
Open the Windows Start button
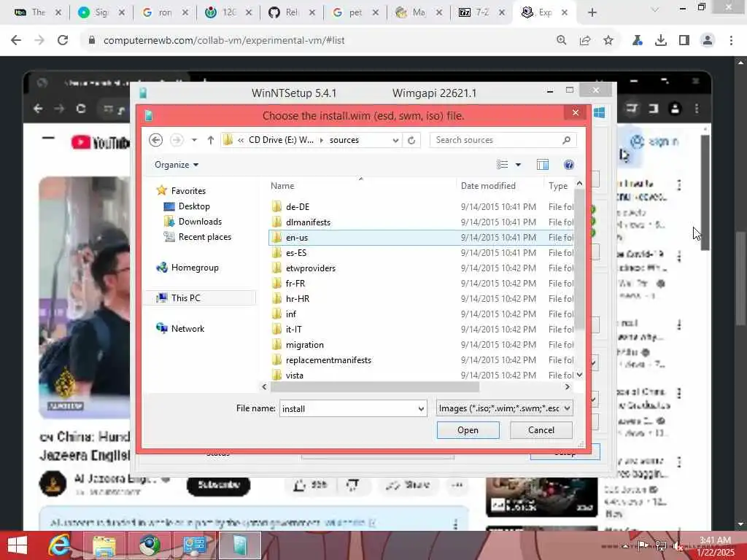pos(18,545)
